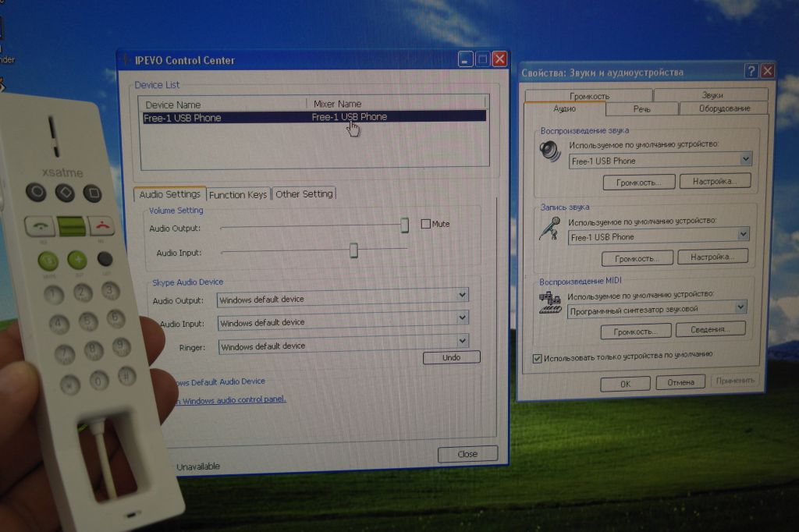Screen dimensions: 799x532
Task: Click 'Free-1 USB Phone' in Mixer Name column
Action: 350,117
